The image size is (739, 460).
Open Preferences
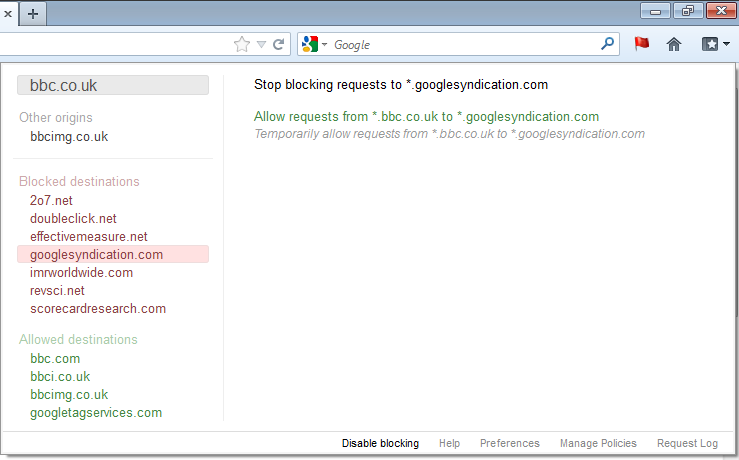click(509, 443)
